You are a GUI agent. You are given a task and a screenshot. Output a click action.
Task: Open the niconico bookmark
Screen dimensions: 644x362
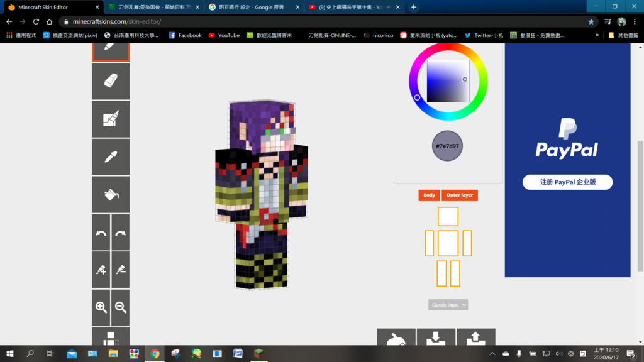(378, 35)
